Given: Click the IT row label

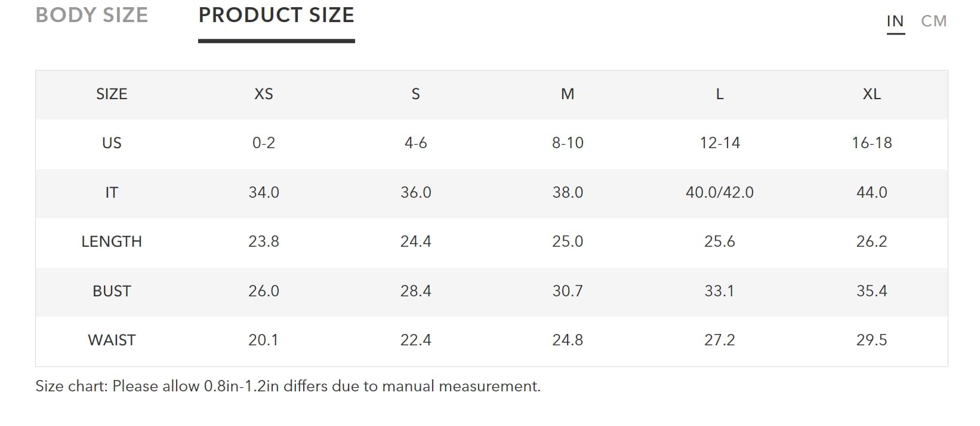Looking at the screenshot, I should [x=112, y=192].
